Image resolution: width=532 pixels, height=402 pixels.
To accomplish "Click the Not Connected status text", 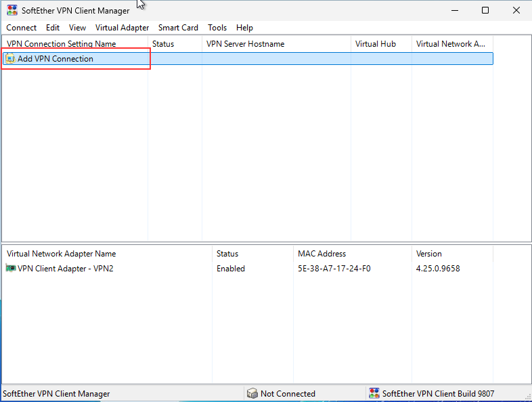I will 288,393.
